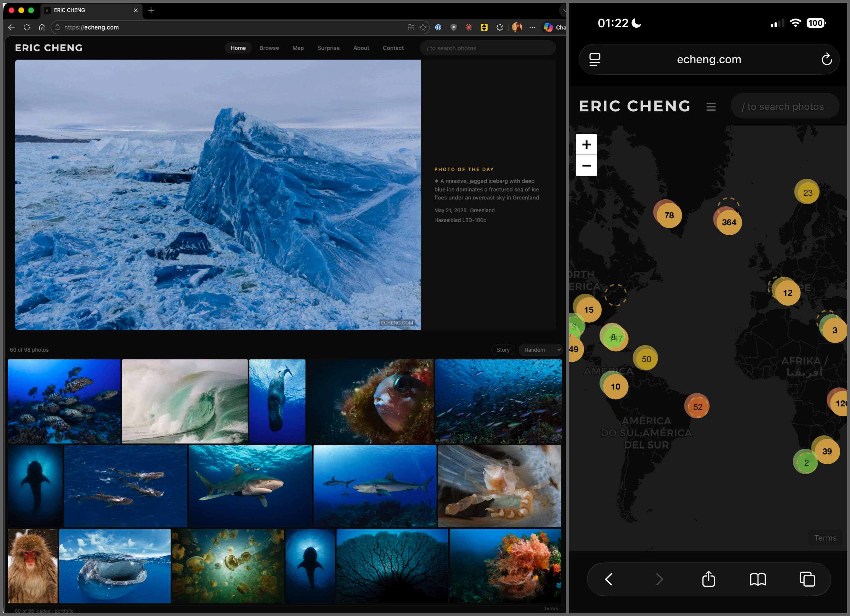Open the 23 map cluster marker

coord(808,192)
